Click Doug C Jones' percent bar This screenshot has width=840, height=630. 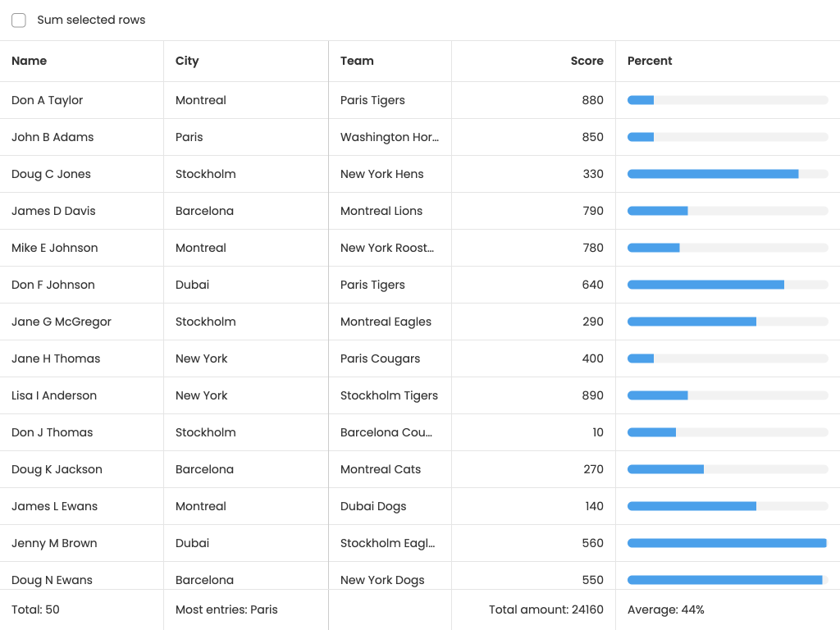(728, 174)
